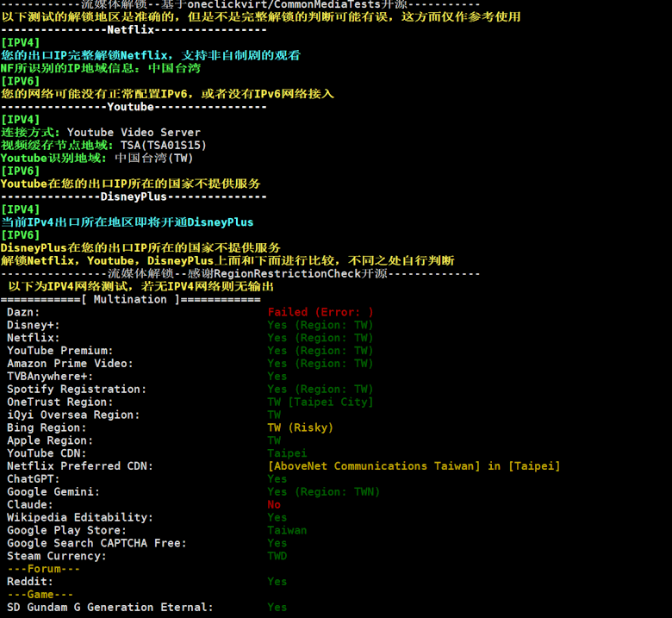Click 'TSA(TSA01S15)' cache node value
672x618 pixels.
[x=164, y=146]
